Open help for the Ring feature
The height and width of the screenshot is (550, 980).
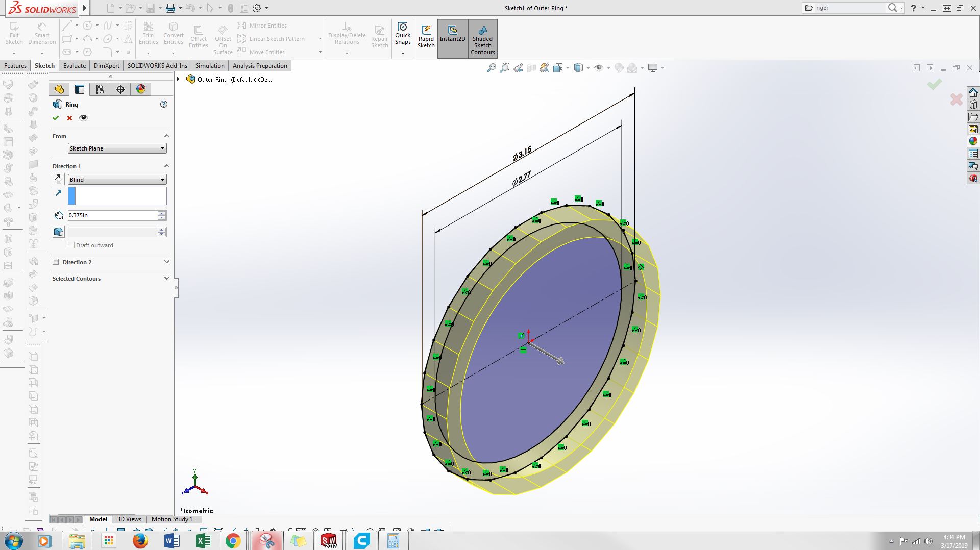tap(164, 104)
